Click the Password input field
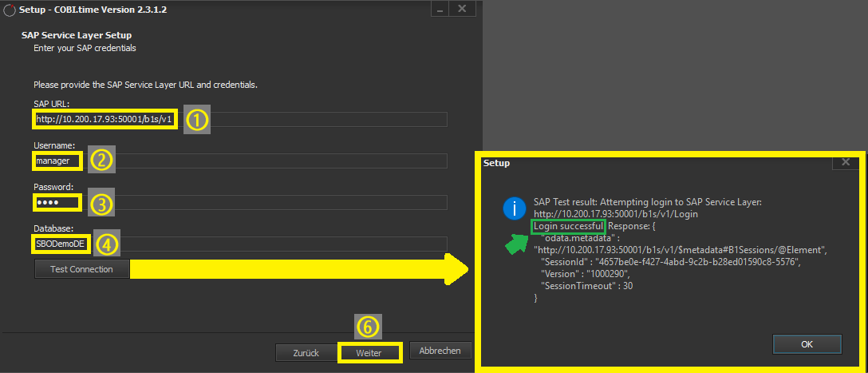This screenshot has height=373, width=868. point(240,202)
